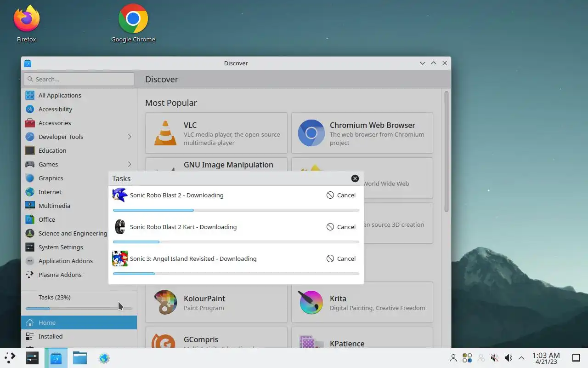Image resolution: width=588 pixels, height=368 pixels.
Task: Click the Sonic Robo Blast 2 Kart tire icon
Action: [x=120, y=227]
